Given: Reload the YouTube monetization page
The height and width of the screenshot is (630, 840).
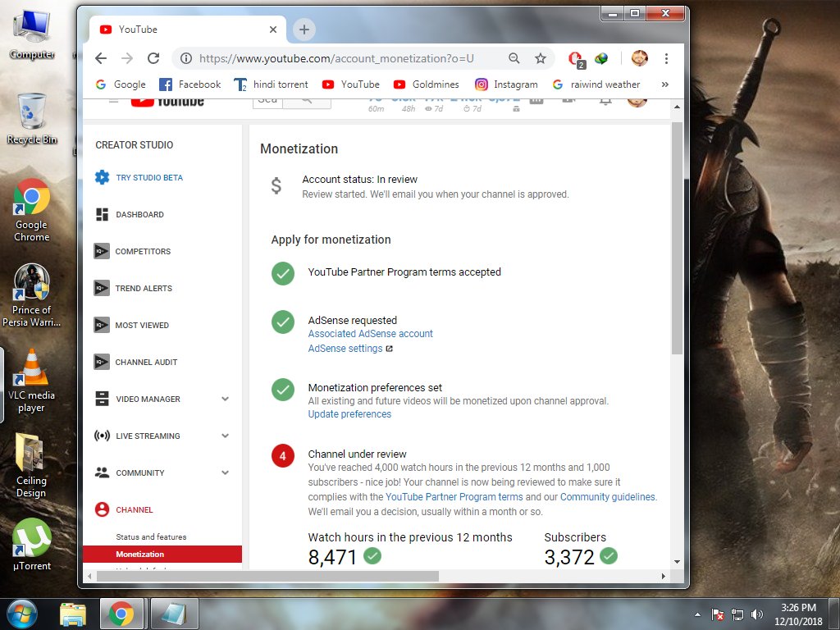Looking at the screenshot, I should click(153, 58).
